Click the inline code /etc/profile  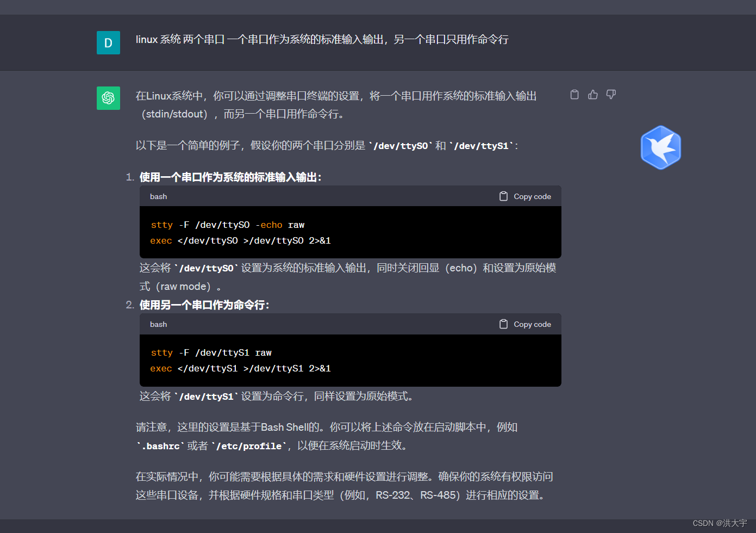[x=249, y=446]
